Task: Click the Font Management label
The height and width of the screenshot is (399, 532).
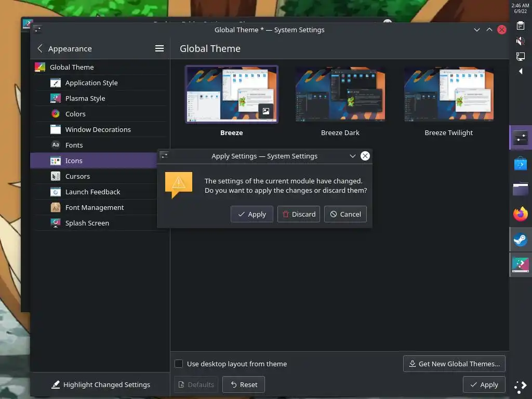Action: (x=95, y=208)
